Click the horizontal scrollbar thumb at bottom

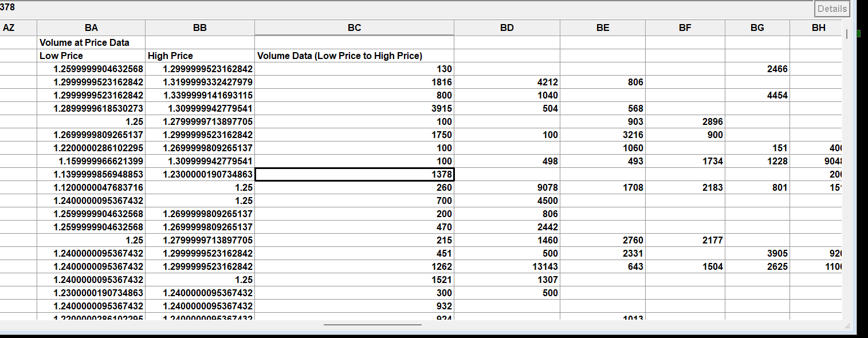click(x=372, y=325)
